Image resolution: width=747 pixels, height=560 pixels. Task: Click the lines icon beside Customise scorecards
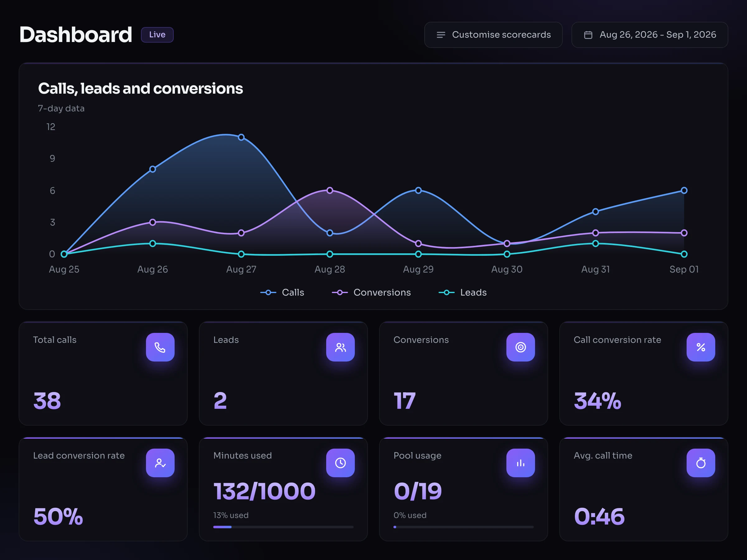[441, 35]
